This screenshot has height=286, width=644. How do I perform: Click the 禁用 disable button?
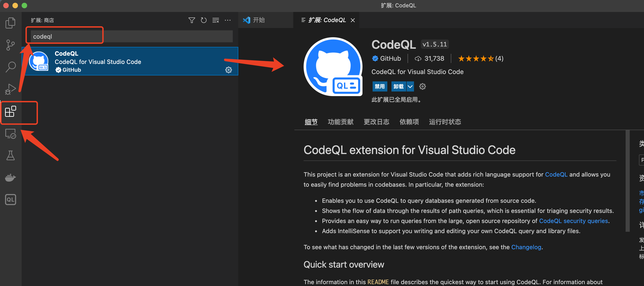379,86
